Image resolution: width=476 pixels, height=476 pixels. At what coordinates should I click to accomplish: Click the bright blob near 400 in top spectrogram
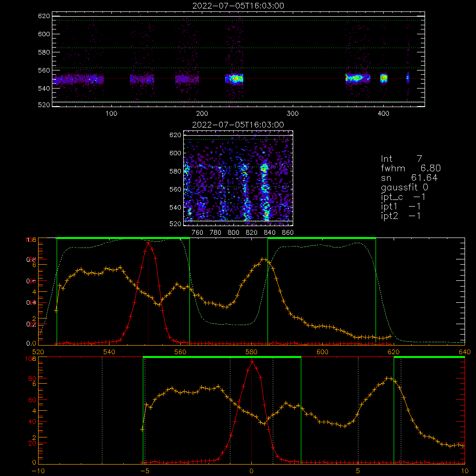point(384,79)
